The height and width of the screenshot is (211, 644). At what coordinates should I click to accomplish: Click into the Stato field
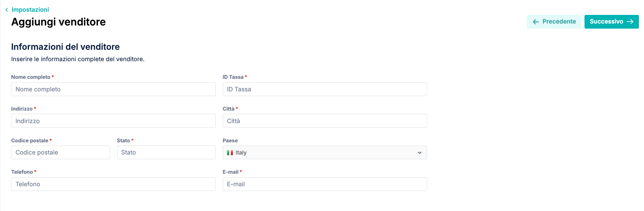166,153
